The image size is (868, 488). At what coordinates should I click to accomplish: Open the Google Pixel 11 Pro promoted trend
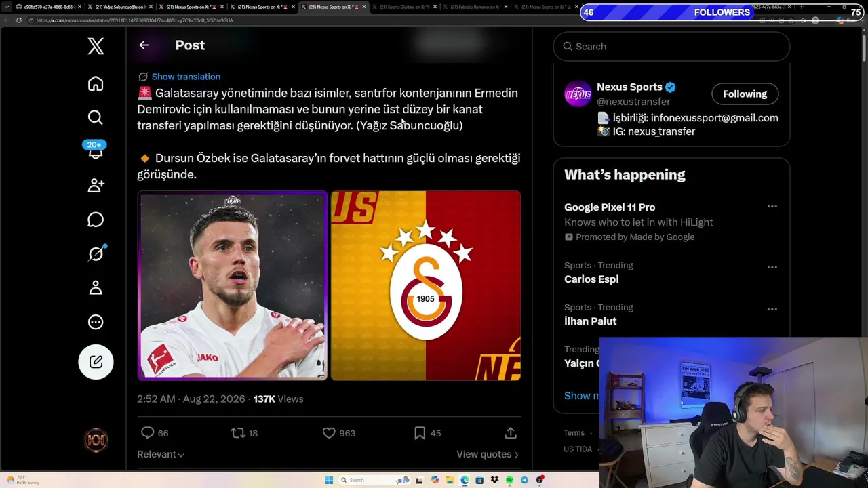610,207
